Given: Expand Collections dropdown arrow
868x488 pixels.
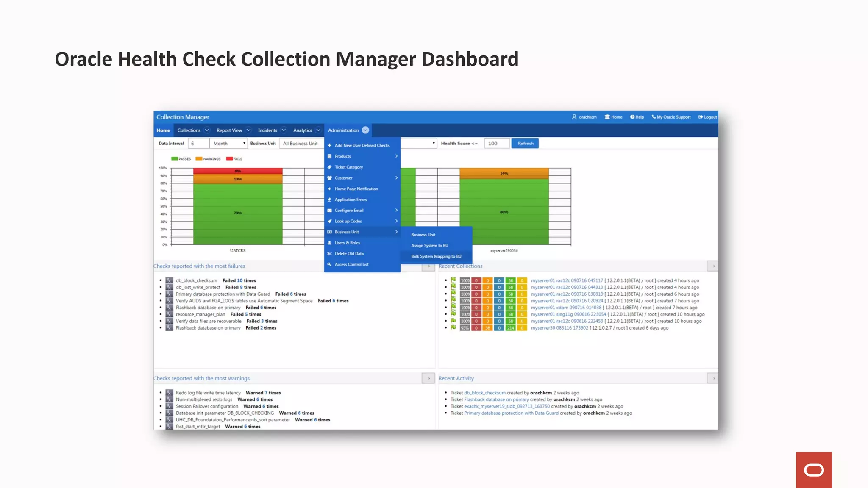Looking at the screenshot, I should pos(207,130).
